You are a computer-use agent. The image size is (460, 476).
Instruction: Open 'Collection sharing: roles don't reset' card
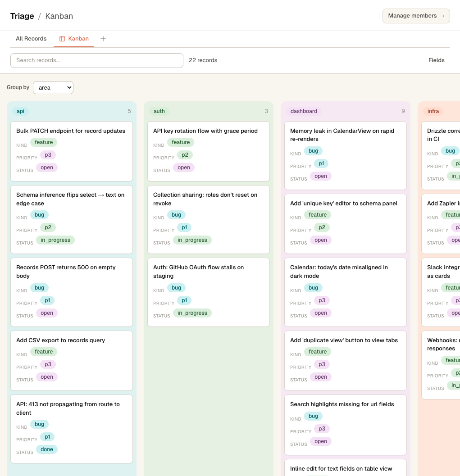click(209, 219)
